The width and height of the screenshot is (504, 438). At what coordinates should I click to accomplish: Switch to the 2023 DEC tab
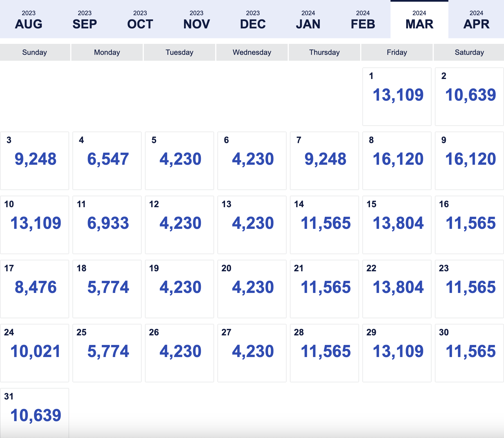[253, 19]
